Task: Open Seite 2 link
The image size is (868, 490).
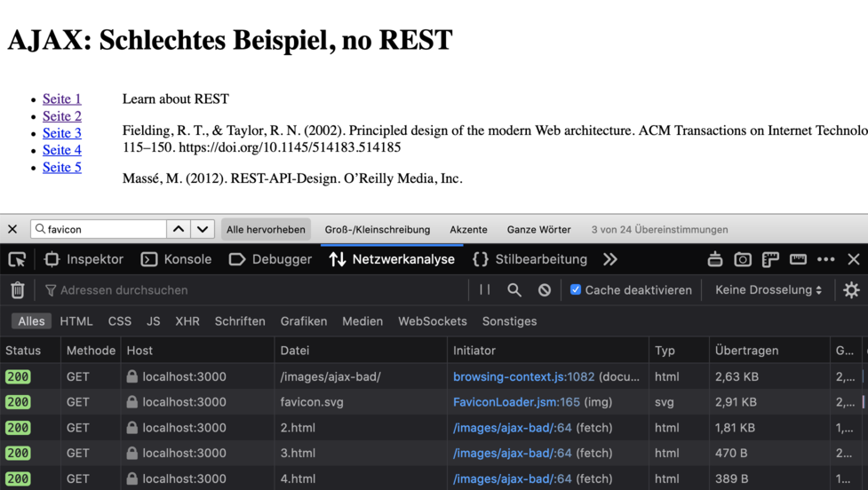Action: pos(62,116)
